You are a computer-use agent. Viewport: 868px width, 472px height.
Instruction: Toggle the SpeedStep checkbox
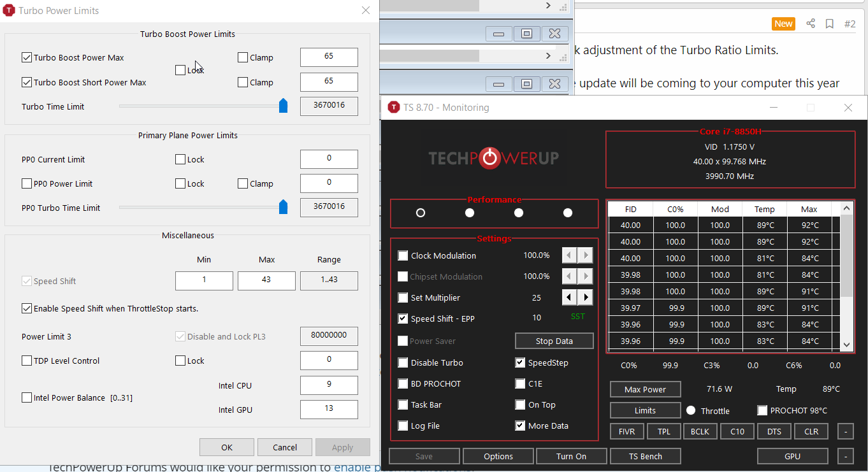pos(520,362)
